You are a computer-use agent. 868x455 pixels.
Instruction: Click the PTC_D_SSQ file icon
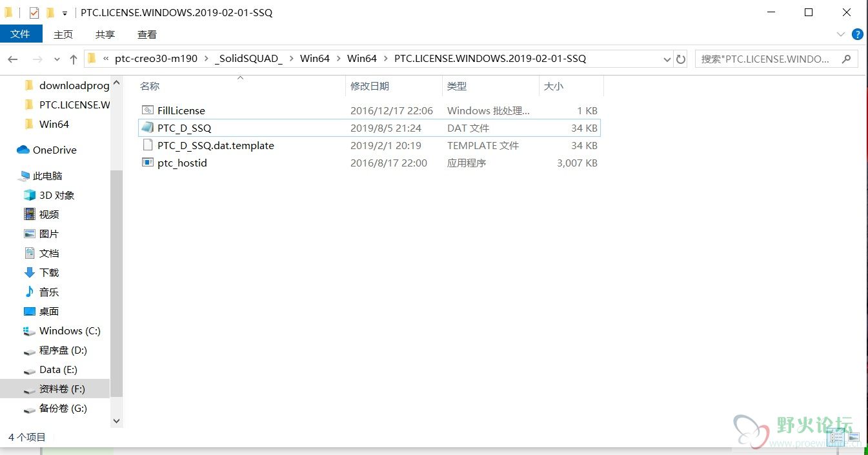[x=148, y=128]
